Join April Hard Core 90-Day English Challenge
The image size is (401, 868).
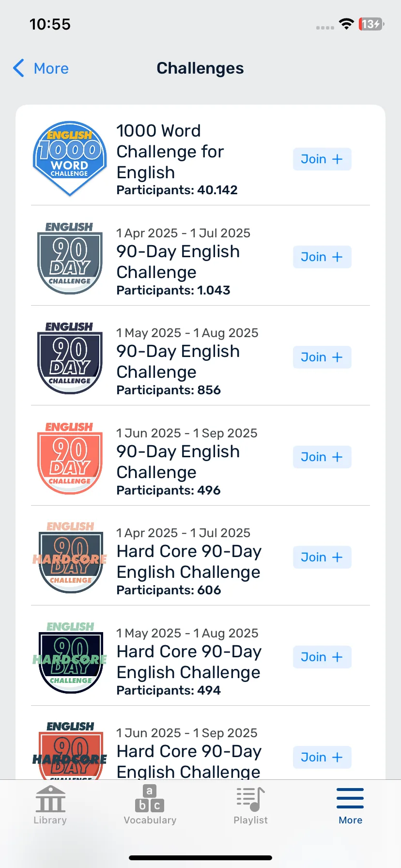322,558
